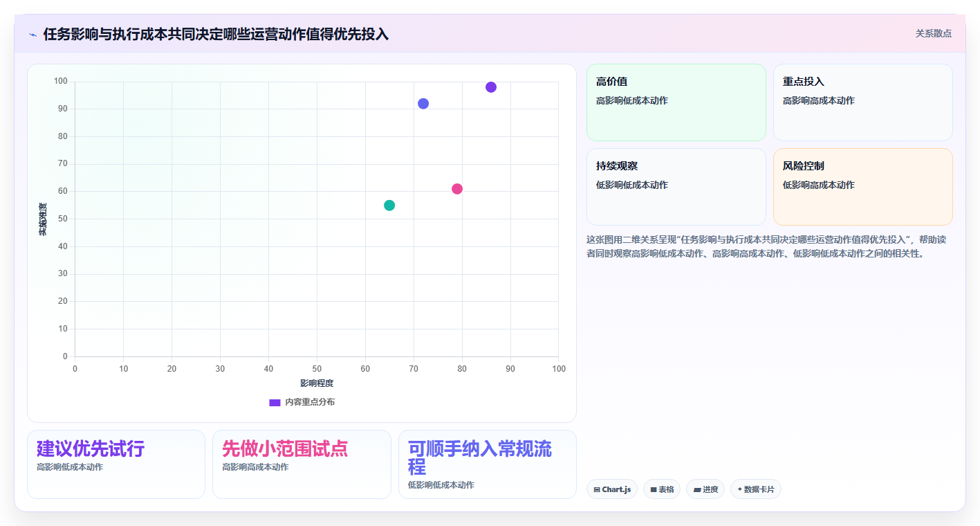Click the 数据卡片 tag chip
980x526 pixels.
(x=756, y=489)
